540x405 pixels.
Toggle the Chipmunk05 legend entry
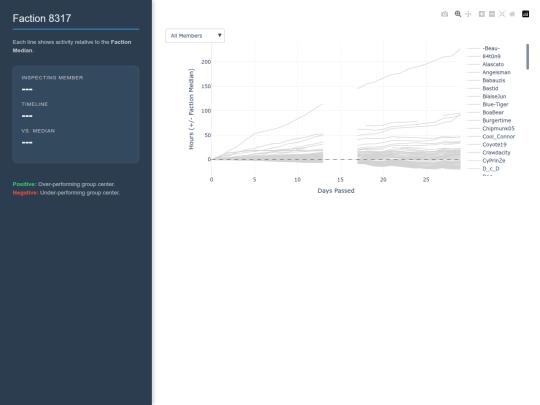tap(498, 128)
